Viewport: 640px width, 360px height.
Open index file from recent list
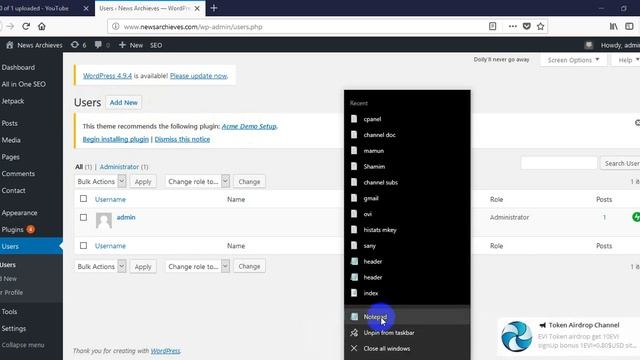click(x=407, y=293)
